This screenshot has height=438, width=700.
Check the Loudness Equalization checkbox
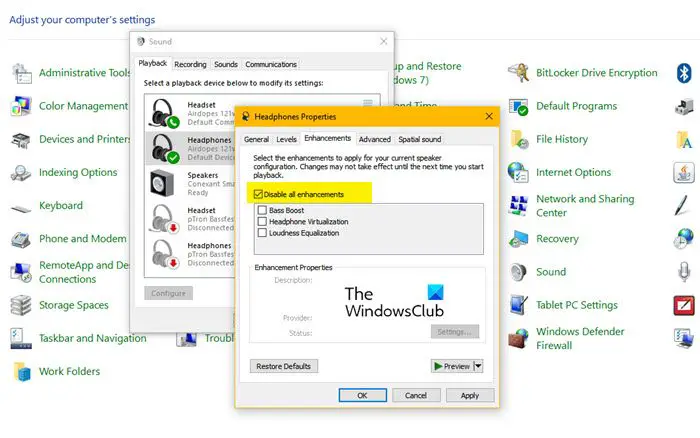click(262, 233)
